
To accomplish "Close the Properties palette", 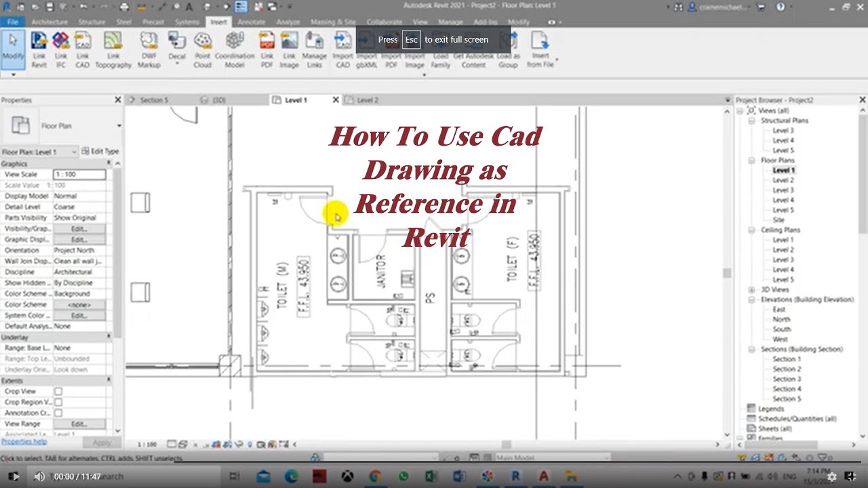I will (117, 100).
